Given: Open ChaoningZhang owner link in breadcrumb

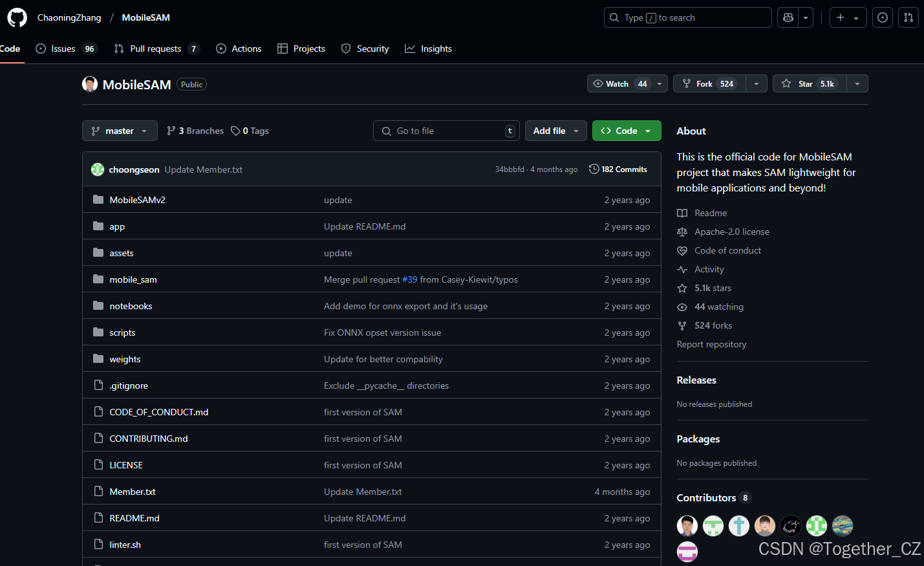Looking at the screenshot, I should [69, 17].
